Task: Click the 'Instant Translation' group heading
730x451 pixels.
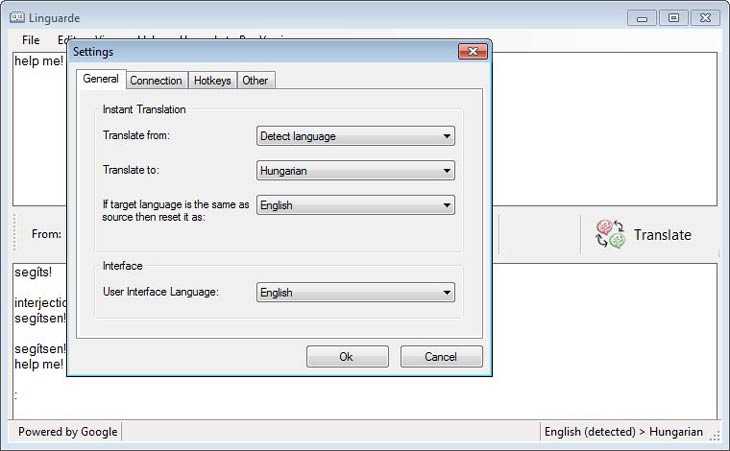Action: point(144,109)
